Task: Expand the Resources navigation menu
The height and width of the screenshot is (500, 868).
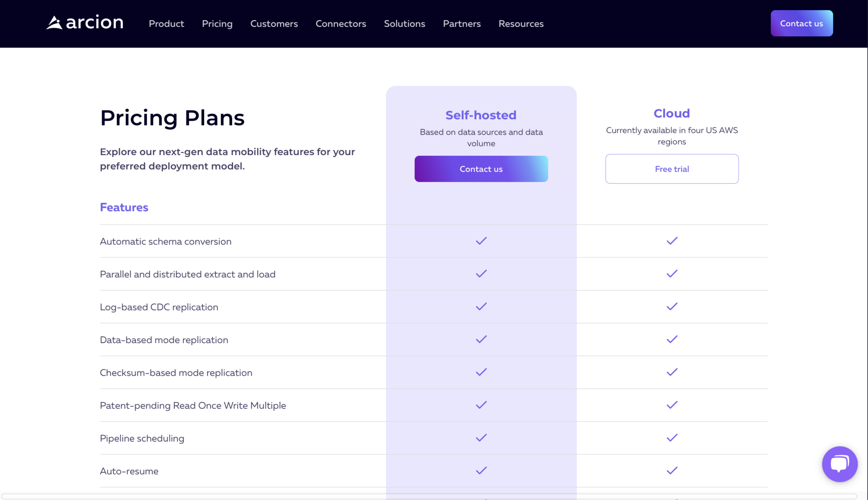Action: pyautogui.click(x=521, y=24)
